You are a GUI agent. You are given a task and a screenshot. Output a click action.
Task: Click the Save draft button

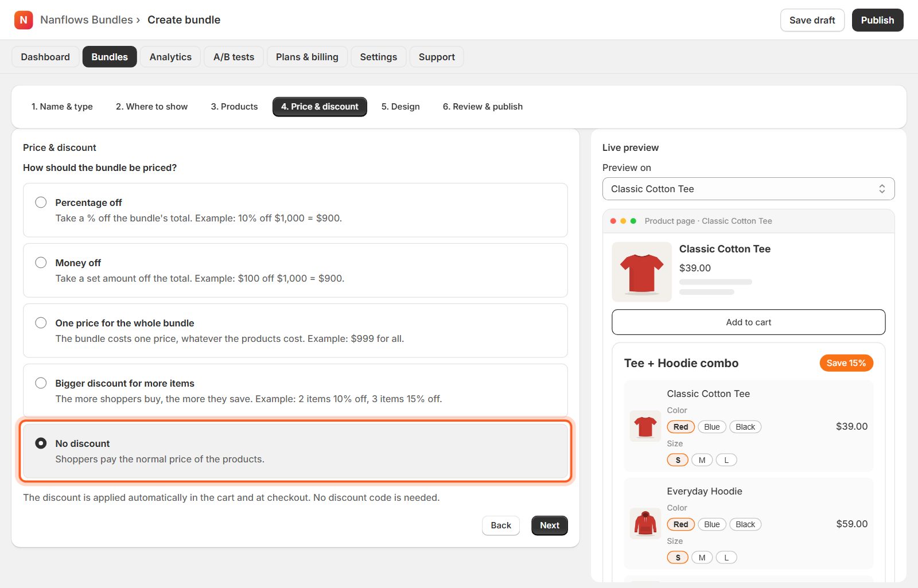pos(812,20)
